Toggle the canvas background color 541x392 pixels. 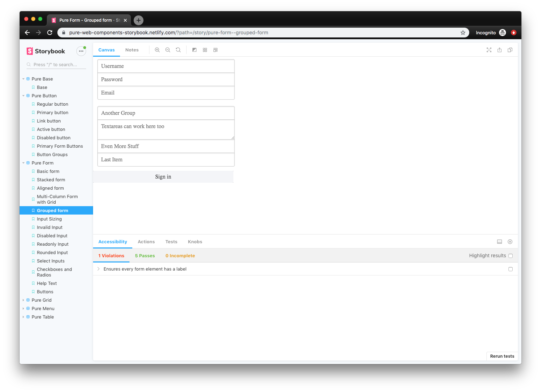(x=194, y=50)
